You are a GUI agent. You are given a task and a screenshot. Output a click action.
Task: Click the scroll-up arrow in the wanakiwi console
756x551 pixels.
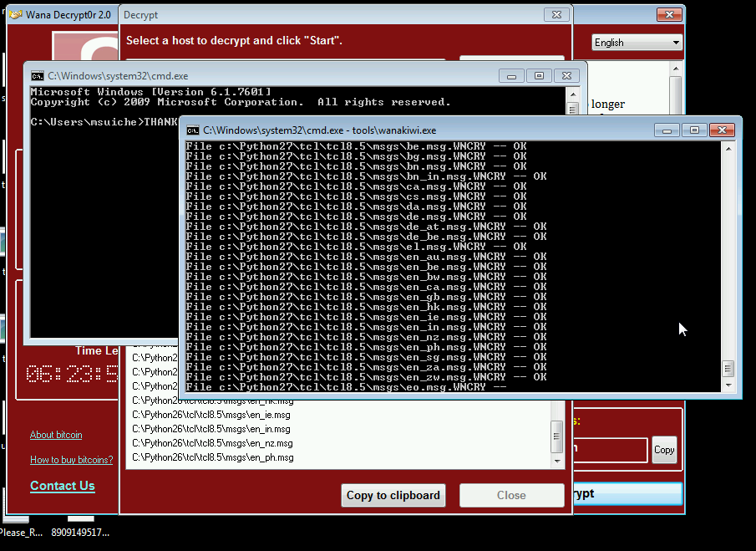click(x=728, y=149)
